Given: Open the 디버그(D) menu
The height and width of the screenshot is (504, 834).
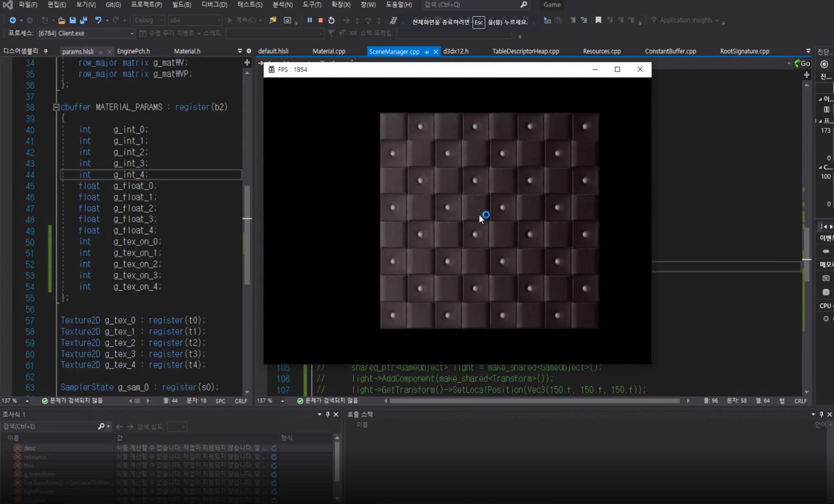Looking at the screenshot, I should (214, 5).
